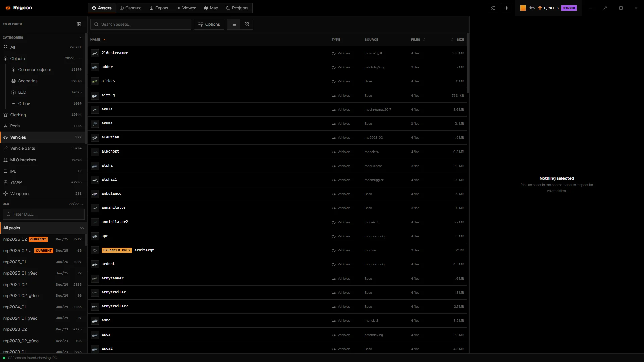Open the Map tab
Screen dimensions: 644x362
click(211, 8)
